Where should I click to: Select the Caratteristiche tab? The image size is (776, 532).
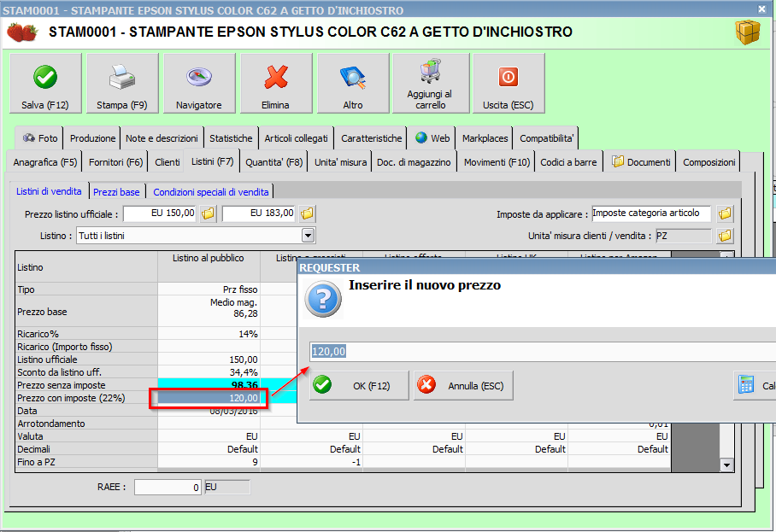pos(371,138)
